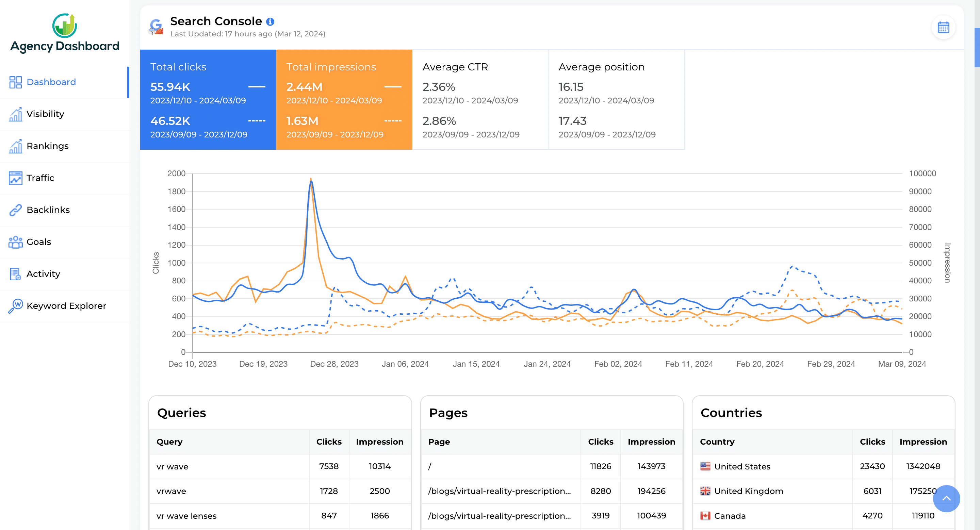This screenshot has width=980, height=530.
Task: Click the 2.44M total impressions value
Action: [304, 87]
